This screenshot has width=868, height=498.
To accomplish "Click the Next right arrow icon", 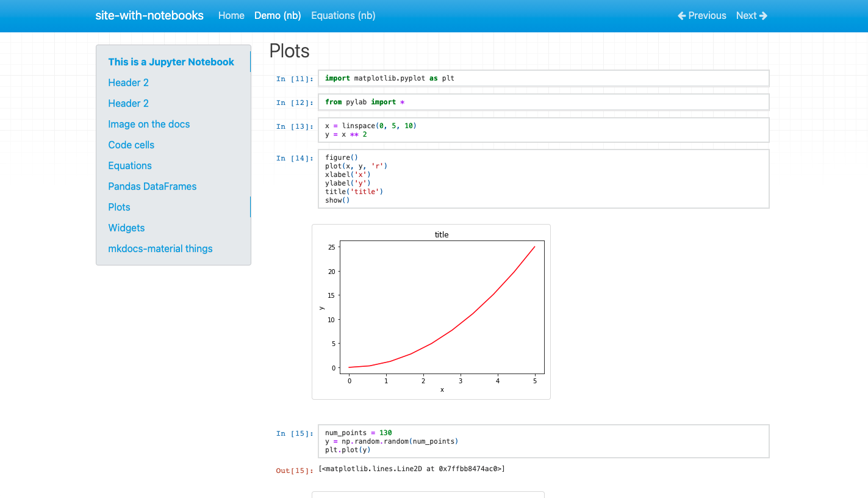I will click(763, 16).
